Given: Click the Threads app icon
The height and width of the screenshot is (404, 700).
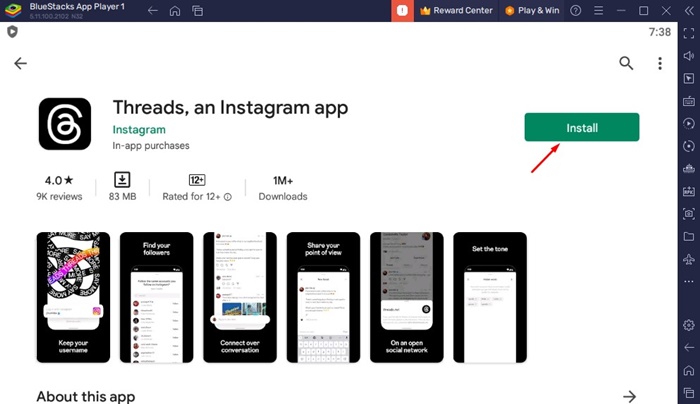Looking at the screenshot, I should (65, 124).
